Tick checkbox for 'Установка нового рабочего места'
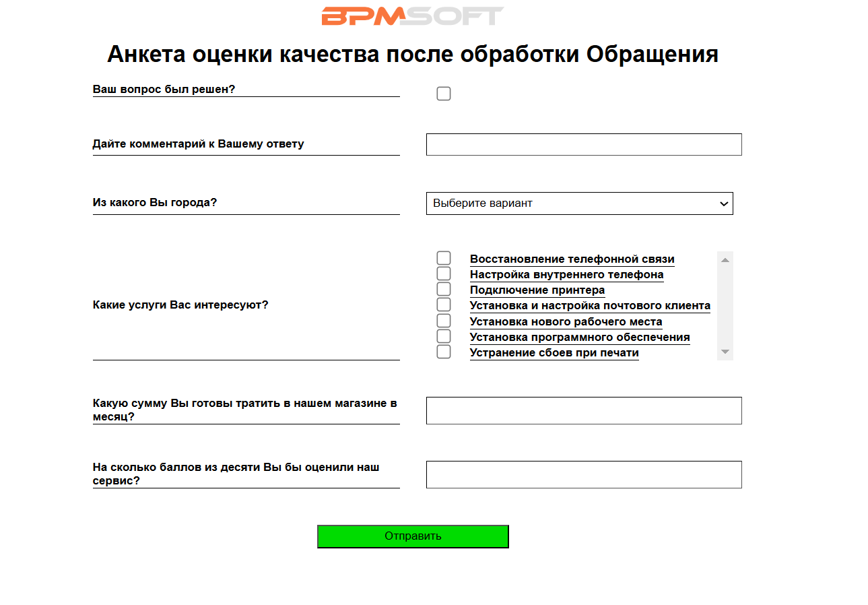The image size is (868, 605). click(443, 320)
